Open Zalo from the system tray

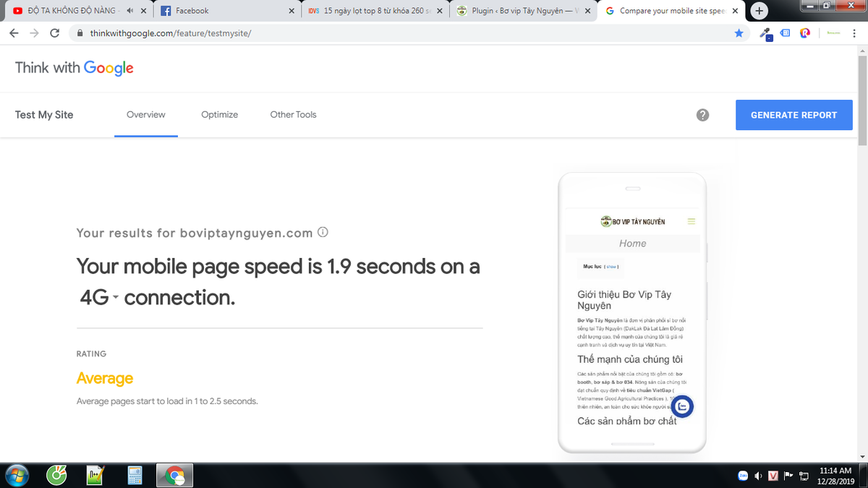742,475
